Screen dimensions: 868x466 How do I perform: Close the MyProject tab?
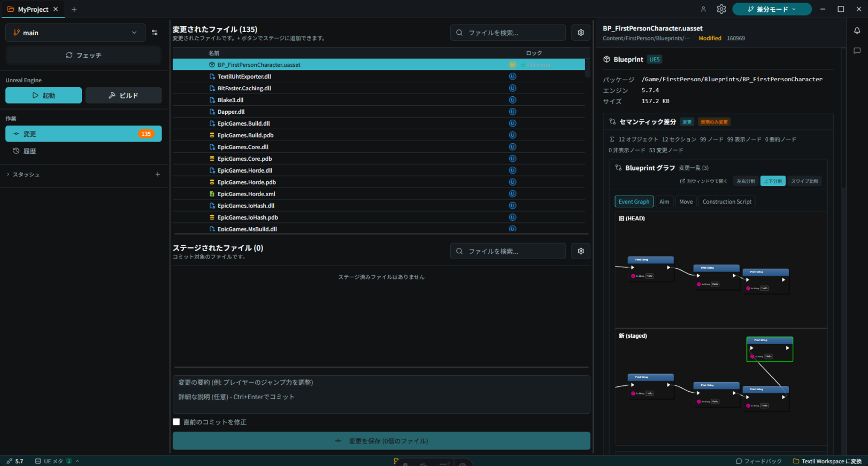point(56,9)
